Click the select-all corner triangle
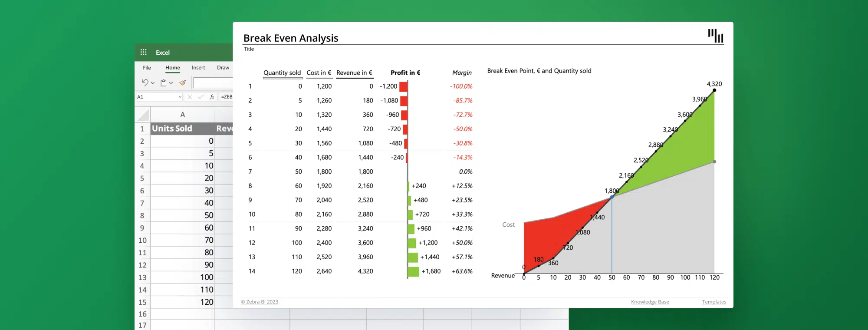The width and height of the screenshot is (868, 330). (x=143, y=115)
